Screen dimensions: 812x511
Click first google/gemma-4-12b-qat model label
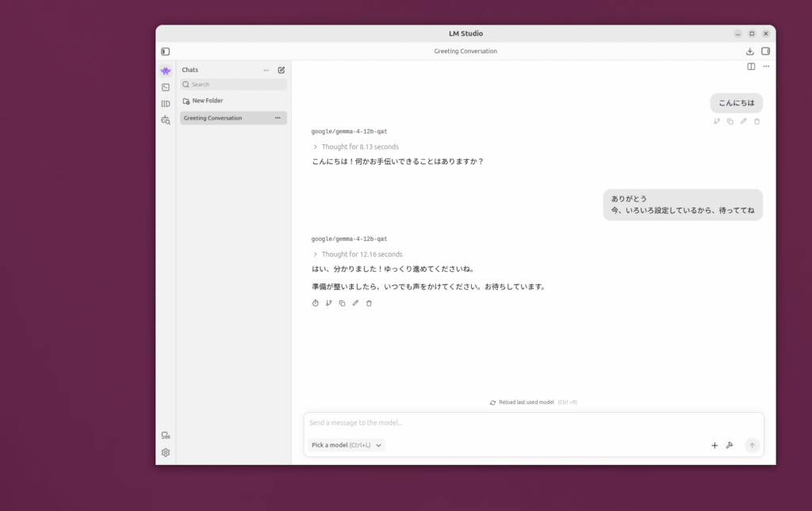tap(349, 132)
